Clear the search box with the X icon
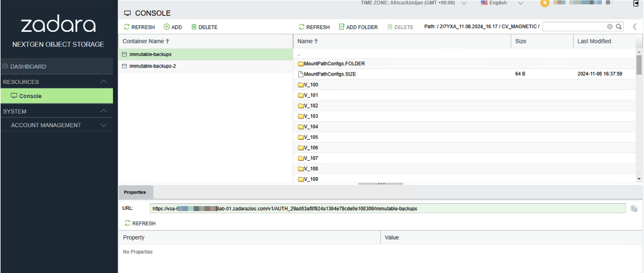Image resolution: width=644 pixels, height=273 pixels. tap(609, 27)
